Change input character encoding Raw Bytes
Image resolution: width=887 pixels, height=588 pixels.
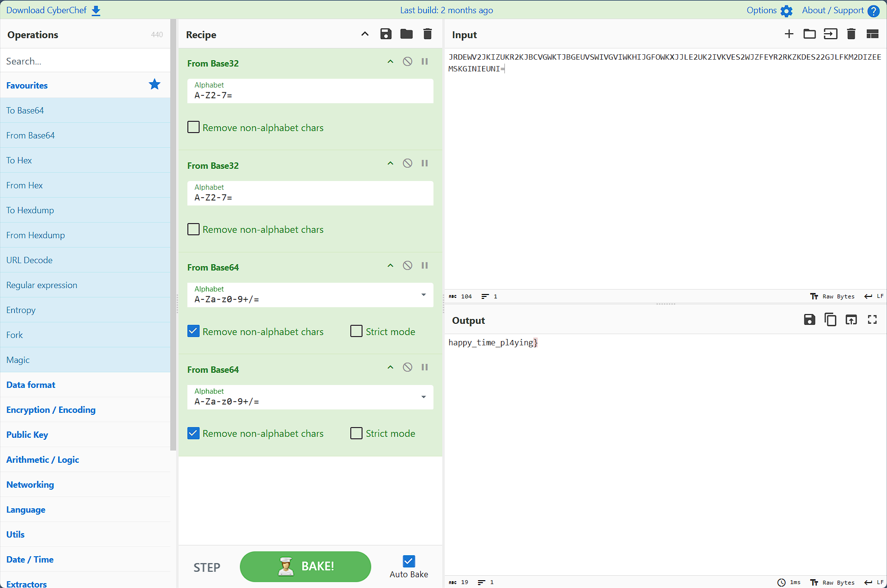(832, 296)
